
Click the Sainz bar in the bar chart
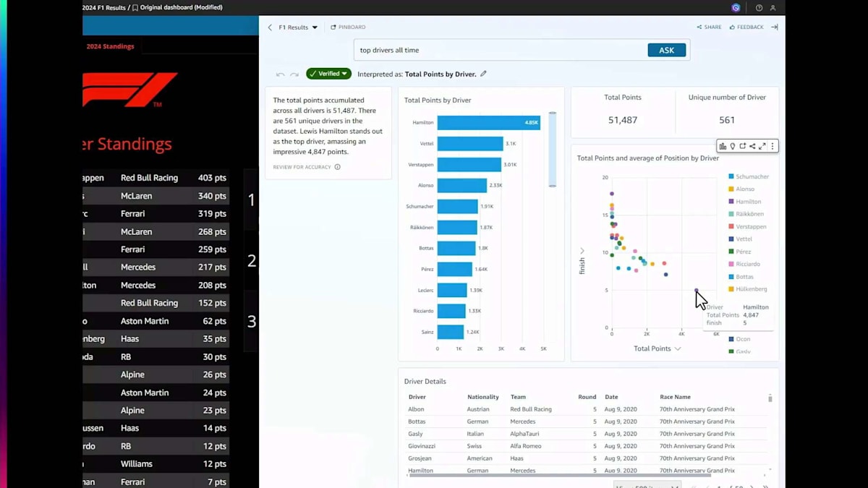(451, 332)
